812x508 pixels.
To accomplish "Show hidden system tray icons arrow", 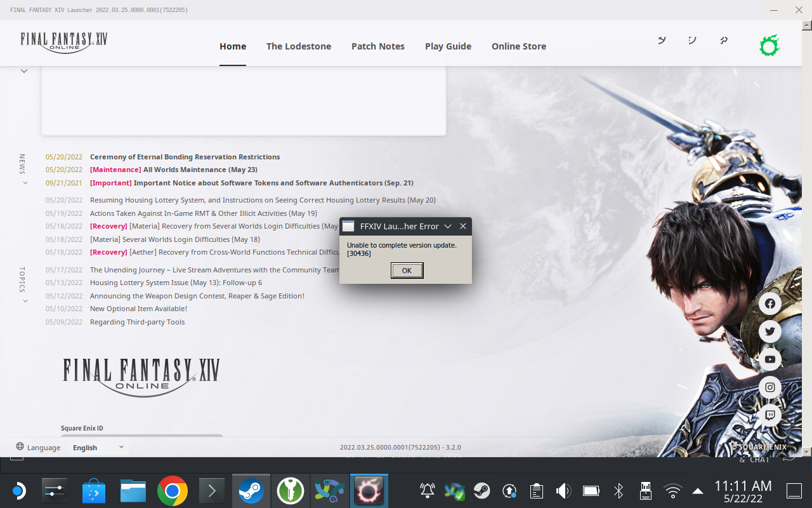I will [698, 491].
